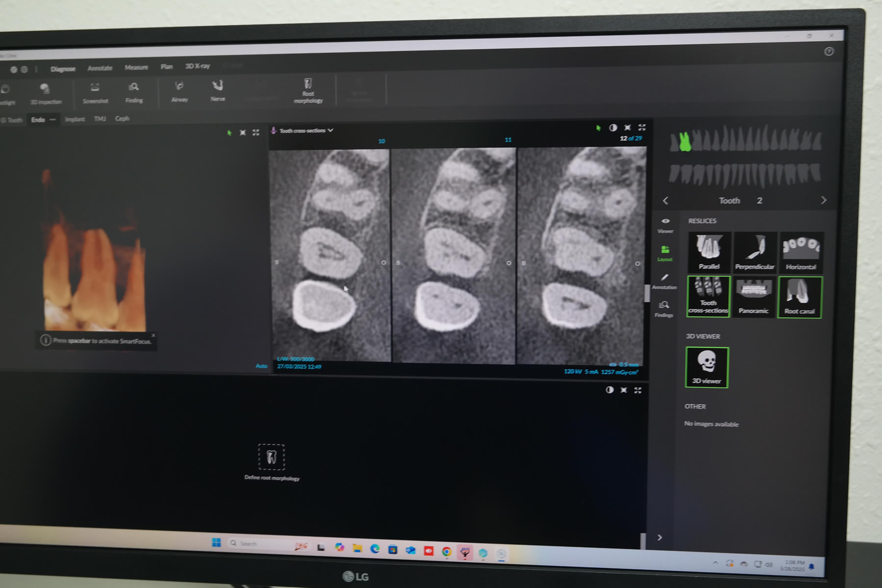Toggle the Root canal reslice
The height and width of the screenshot is (588, 882).
click(x=799, y=297)
